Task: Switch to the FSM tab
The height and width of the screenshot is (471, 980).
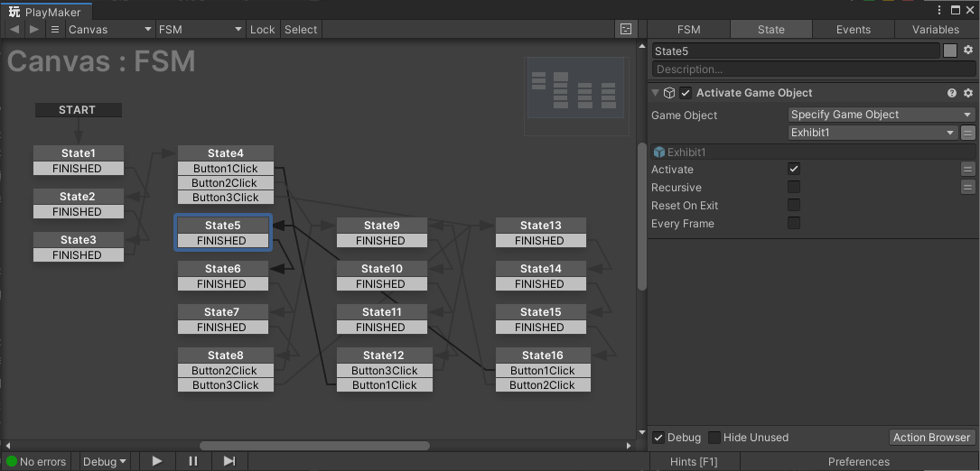Action: point(689,30)
